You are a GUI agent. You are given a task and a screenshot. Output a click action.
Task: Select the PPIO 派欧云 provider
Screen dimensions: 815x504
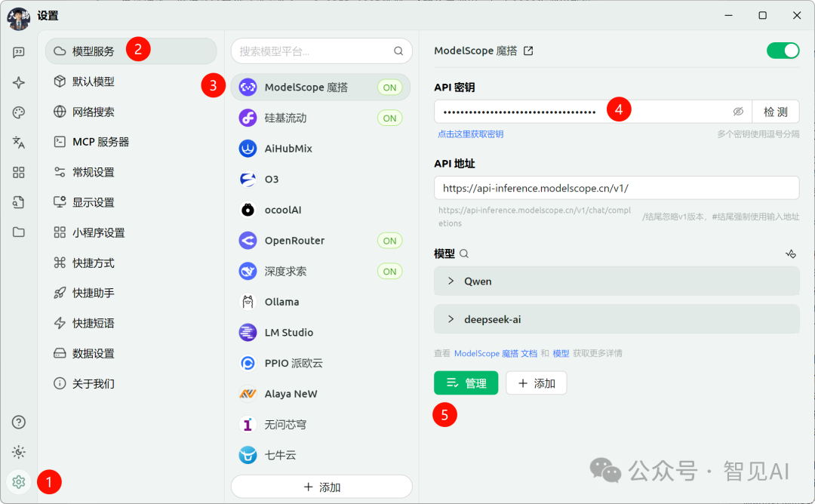320,363
